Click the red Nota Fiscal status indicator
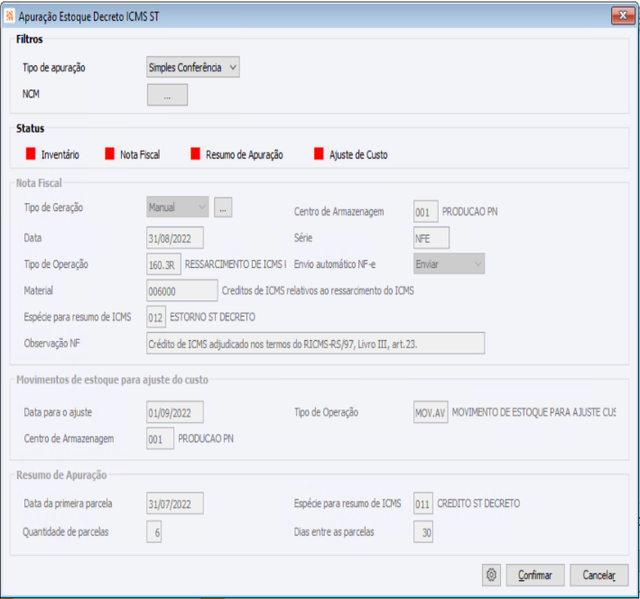This screenshot has width=640, height=599. [109, 154]
